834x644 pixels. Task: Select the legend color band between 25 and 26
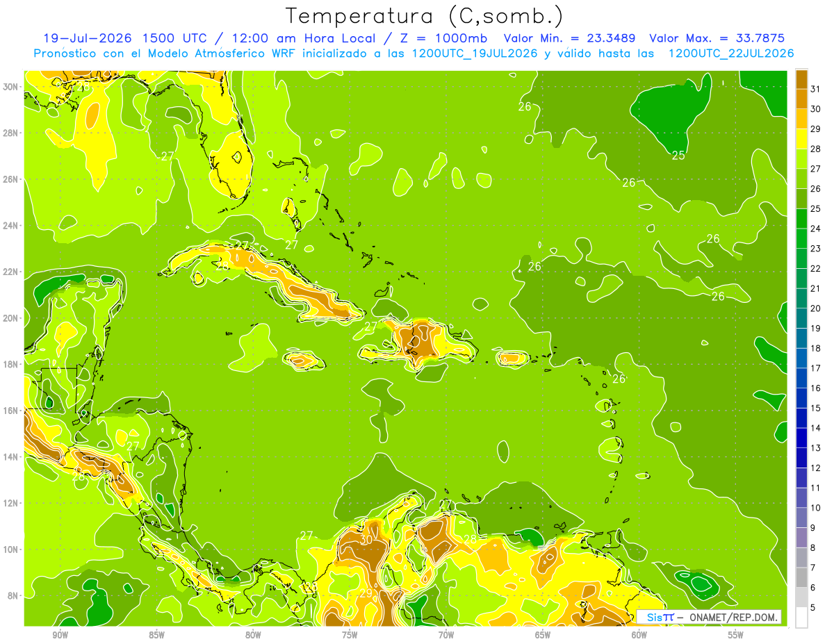click(x=801, y=199)
